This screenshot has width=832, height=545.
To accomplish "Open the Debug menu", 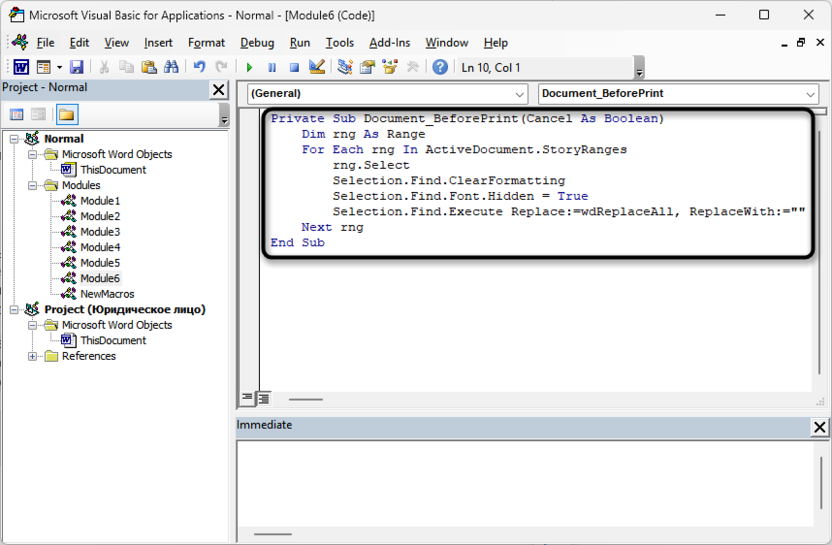I will 257,43.
